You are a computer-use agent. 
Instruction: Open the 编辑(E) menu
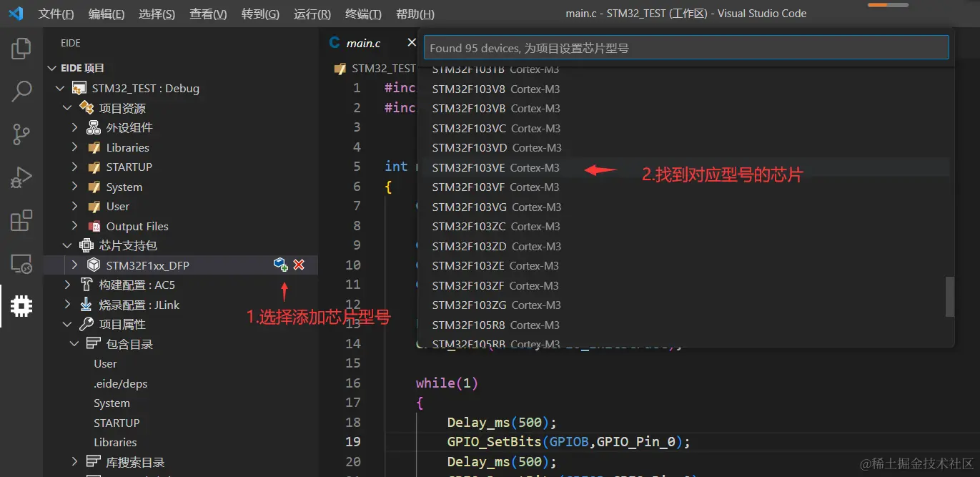(107, 14)
